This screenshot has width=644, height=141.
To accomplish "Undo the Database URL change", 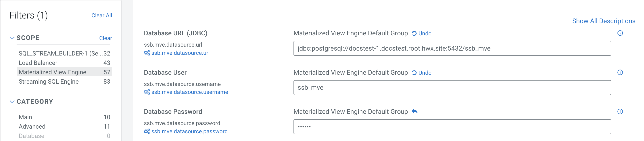I will [422, 33].
